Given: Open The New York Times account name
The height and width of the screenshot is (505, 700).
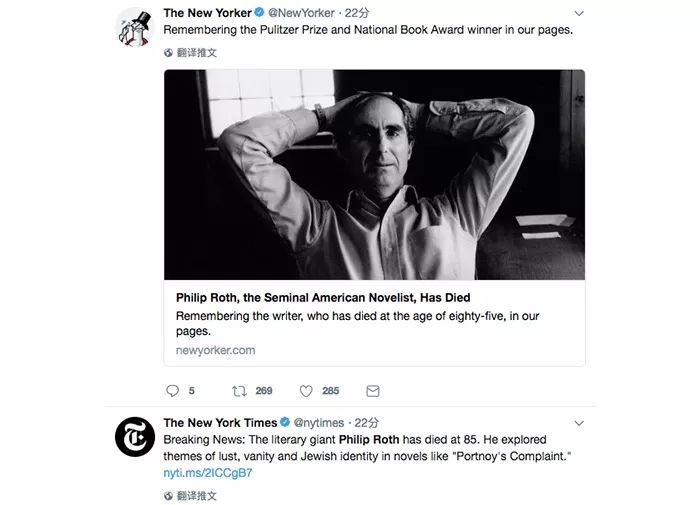Looking at the screenshot, I should coord(219,423).
